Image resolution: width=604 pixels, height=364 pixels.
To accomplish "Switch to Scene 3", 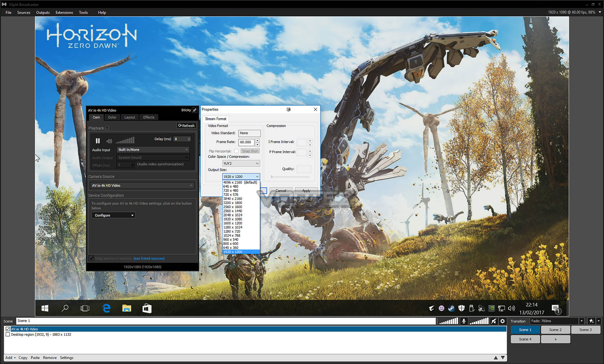I will pos(586,330).
